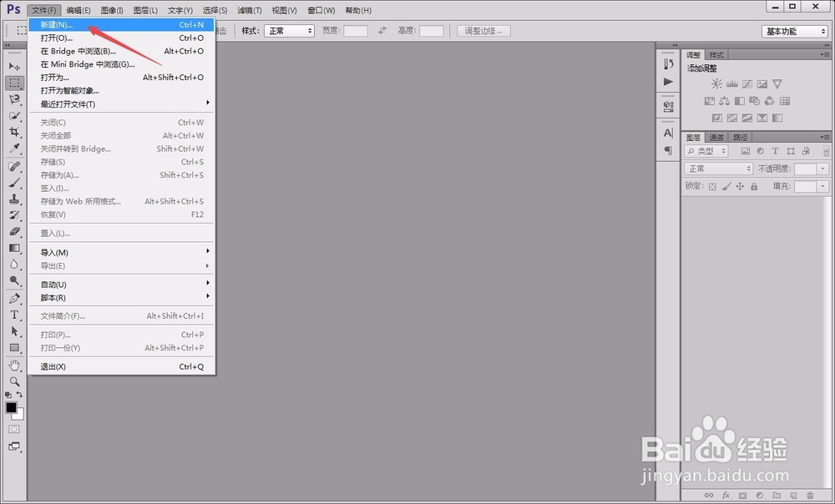Add a Gradient Map adjustment

click(x=778, y=117)
